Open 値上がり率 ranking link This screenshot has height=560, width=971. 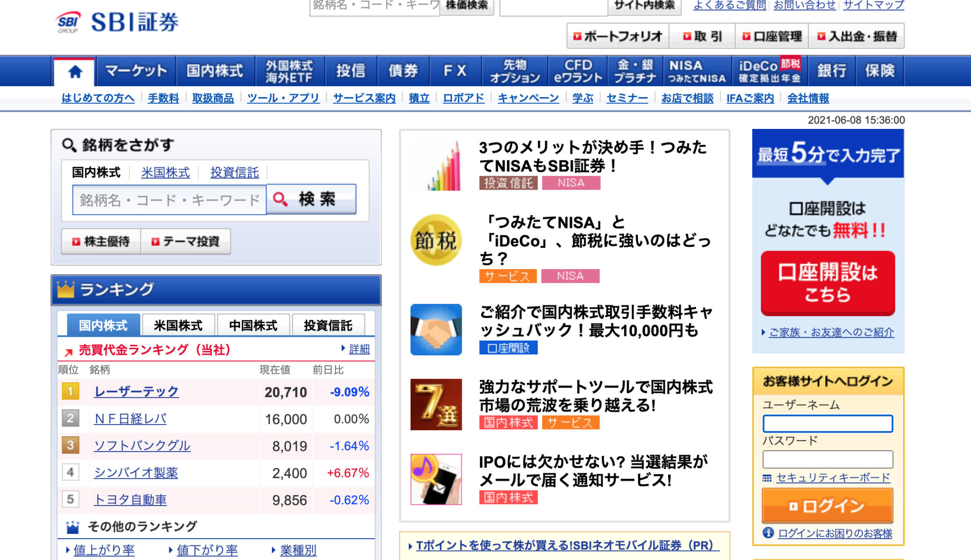pos(104,550)
